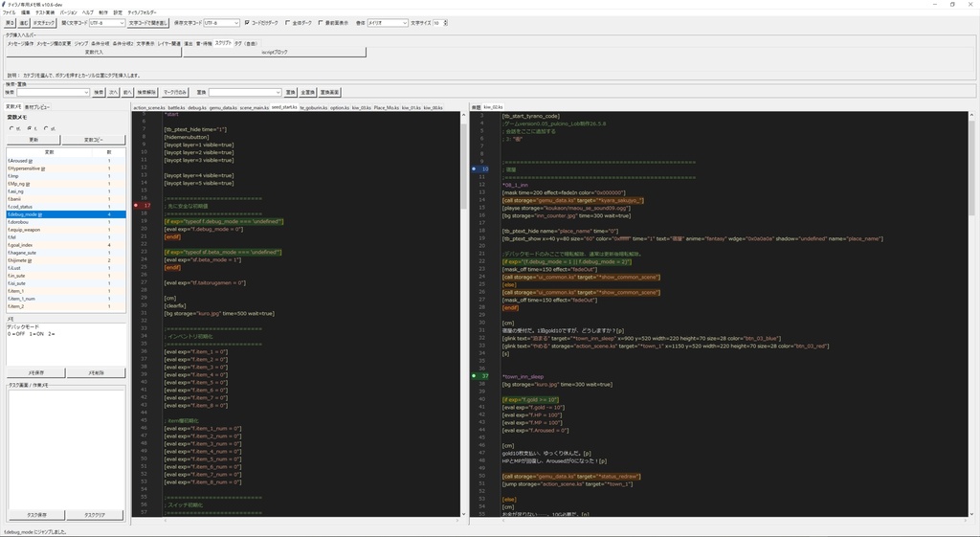
Task: Click the blue bookmark marker at line 10
Action: tap(474, 168)
